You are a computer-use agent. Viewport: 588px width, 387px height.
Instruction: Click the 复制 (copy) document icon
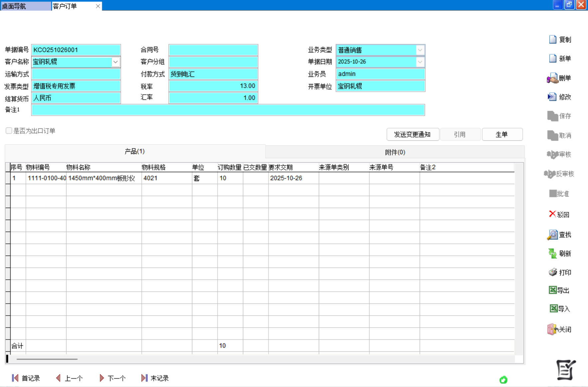pos(553,40)
